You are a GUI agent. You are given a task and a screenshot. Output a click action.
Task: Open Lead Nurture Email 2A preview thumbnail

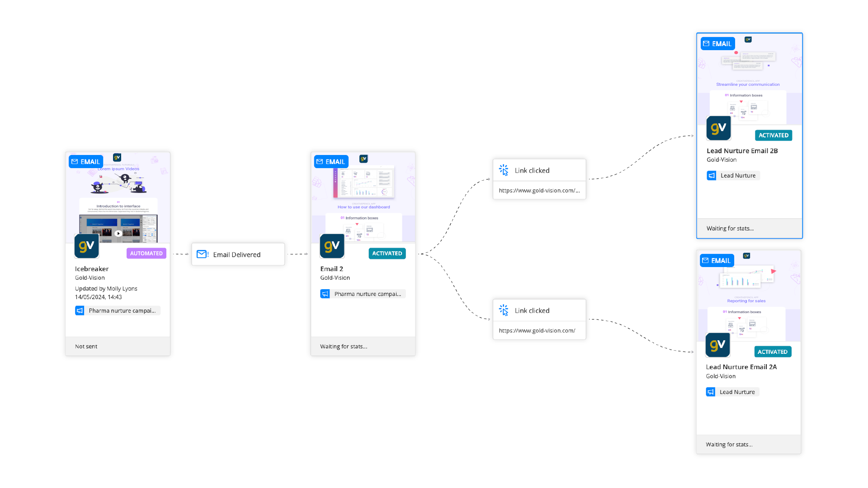(x=749, y=296)
